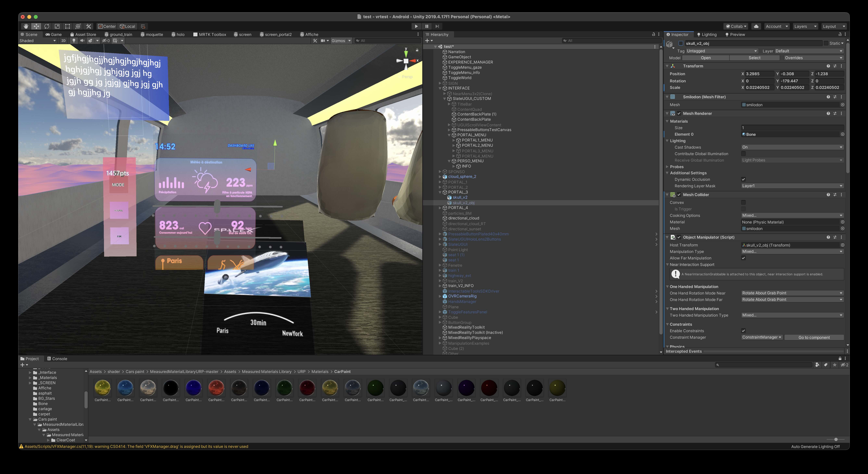Image resolution: width=868 pixels, height=474 pixels.
Task: Toggle scene audio with the speaker icon
Action: [82, 40]
